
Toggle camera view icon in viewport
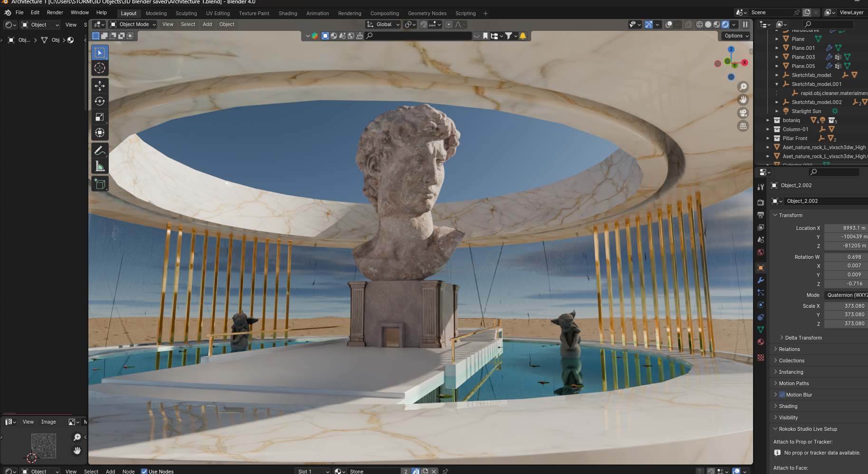[x=743, y=113]
